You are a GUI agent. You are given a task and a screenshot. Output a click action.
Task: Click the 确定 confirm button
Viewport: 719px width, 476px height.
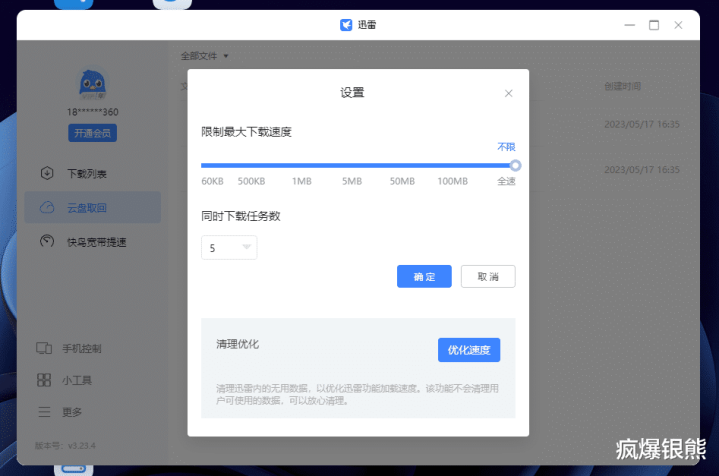click(424, 277)
